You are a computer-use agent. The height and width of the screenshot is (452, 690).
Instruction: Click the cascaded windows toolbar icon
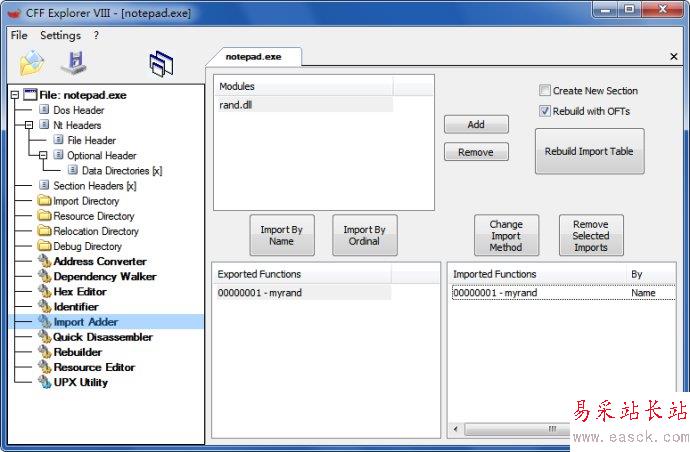161,64
